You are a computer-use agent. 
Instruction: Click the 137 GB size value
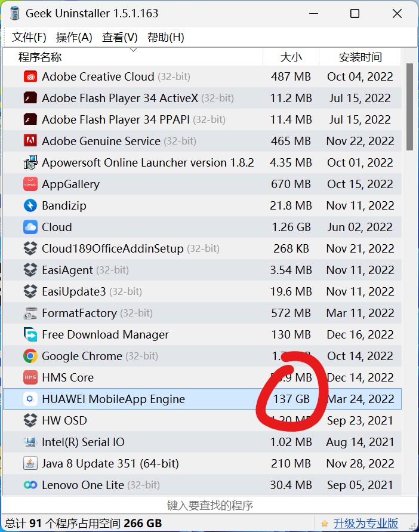(x=291, y=399)
